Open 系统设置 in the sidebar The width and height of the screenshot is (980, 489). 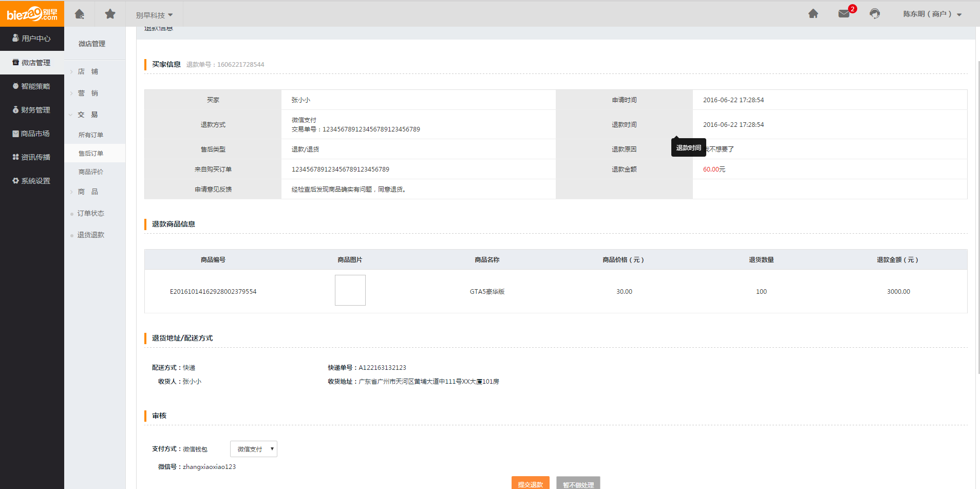click(x=32, y=181)
